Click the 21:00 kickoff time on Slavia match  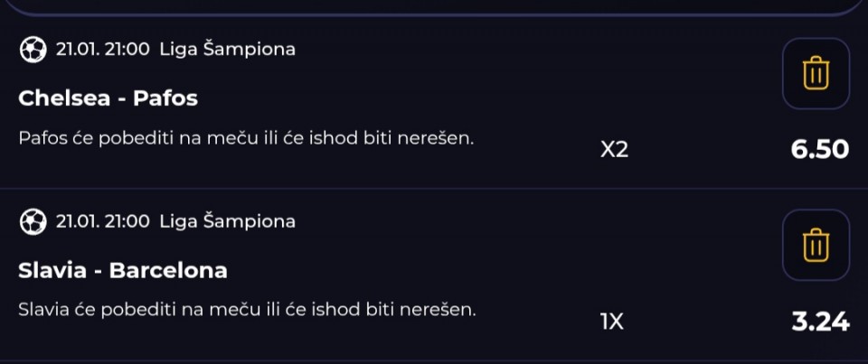pyautogui.click(x=127, y=221)
